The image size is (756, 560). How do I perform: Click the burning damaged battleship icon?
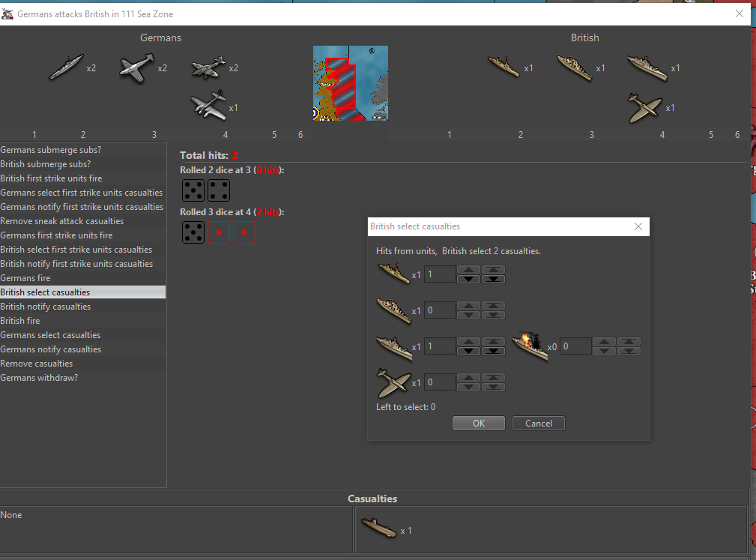529,346
